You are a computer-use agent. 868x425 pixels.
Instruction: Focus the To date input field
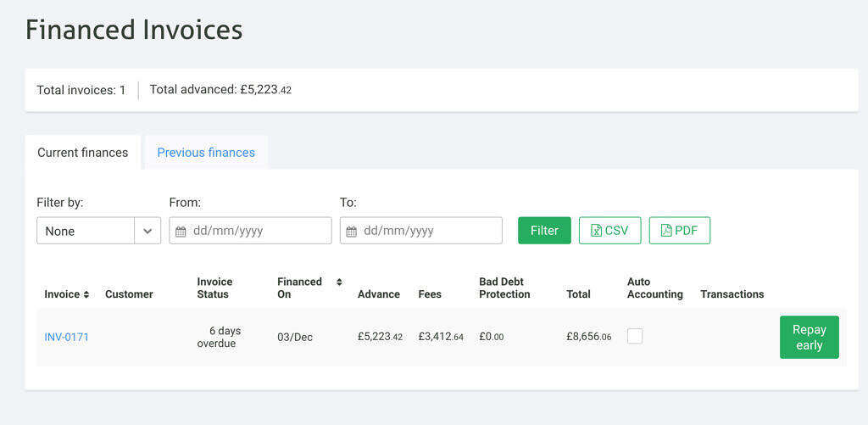click(429, 231)
